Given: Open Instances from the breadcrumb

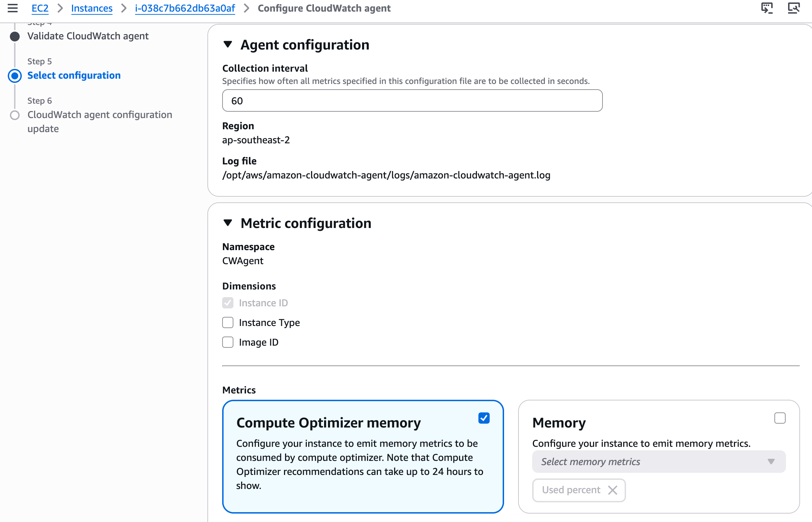Looking at the screenshot, I should coord(92,8).
